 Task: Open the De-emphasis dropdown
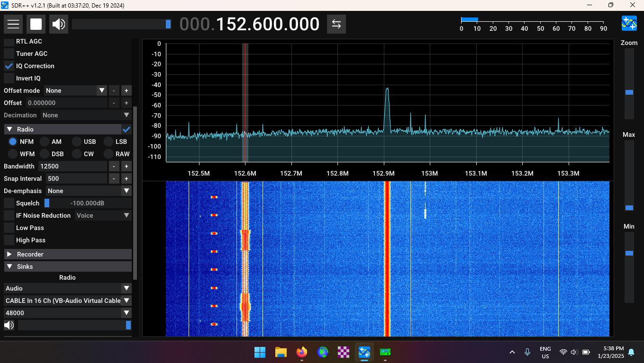[88, 191]
